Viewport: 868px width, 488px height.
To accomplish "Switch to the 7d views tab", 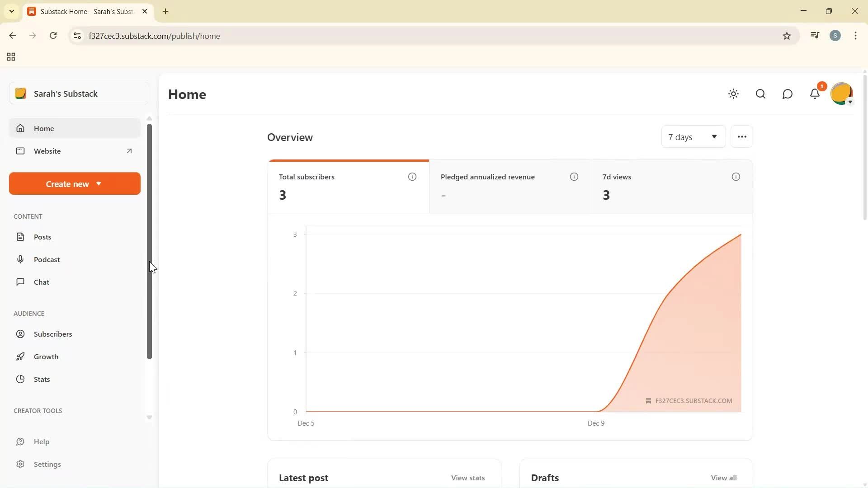I will [671, 186].
